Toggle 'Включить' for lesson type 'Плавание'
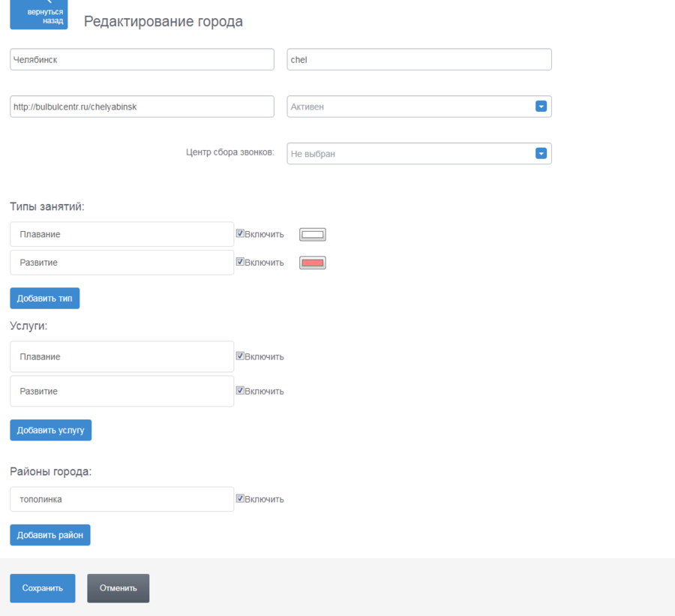 [x=240, y=233]
